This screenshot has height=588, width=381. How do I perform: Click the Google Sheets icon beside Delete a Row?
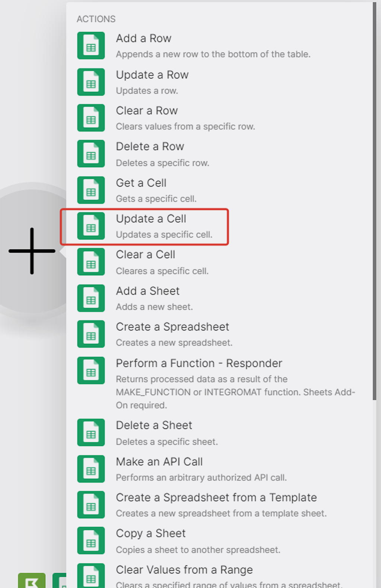(91, 154)
